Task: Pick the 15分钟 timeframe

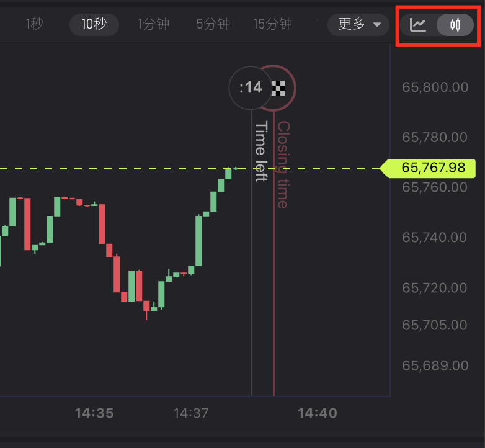Action: click(272, 25)
